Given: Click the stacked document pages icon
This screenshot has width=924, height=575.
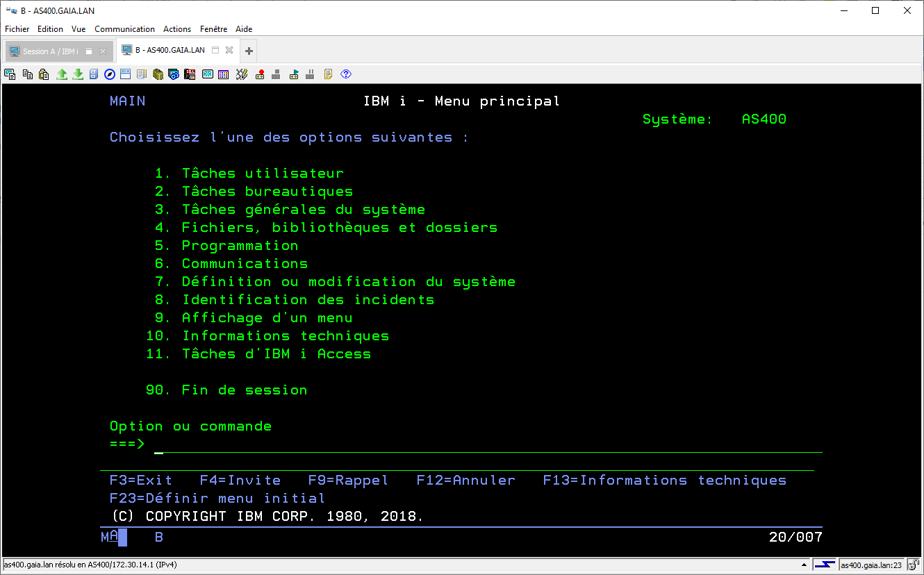Looking at the screenshot, I should 142,74.
